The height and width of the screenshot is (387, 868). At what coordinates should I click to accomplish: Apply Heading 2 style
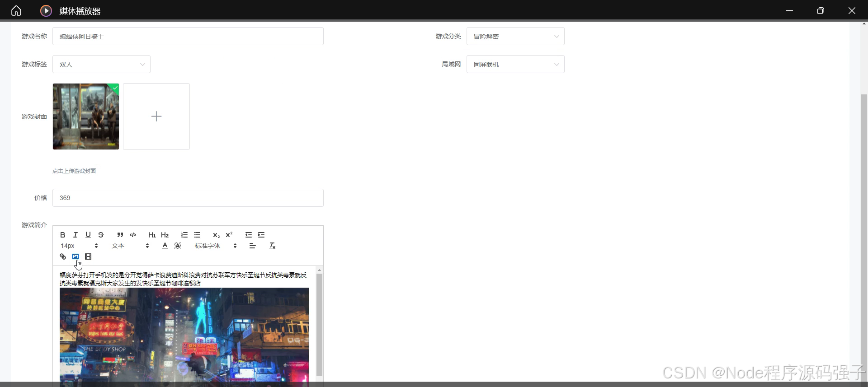point(165,235)
